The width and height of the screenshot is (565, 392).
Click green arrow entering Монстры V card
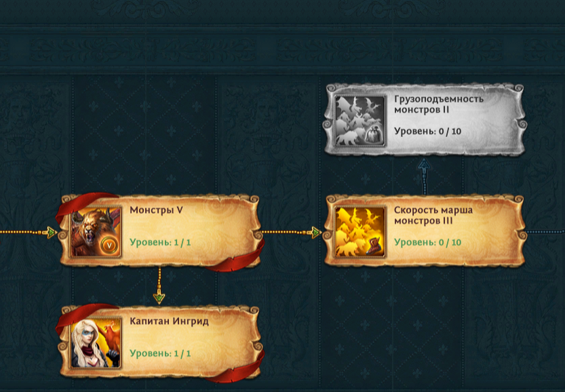52,233
